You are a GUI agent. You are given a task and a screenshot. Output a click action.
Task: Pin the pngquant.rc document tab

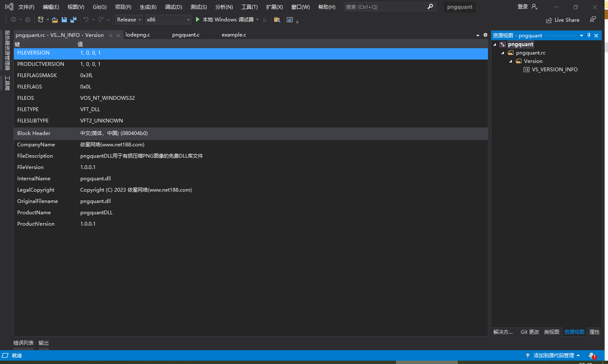pos(111,35)
